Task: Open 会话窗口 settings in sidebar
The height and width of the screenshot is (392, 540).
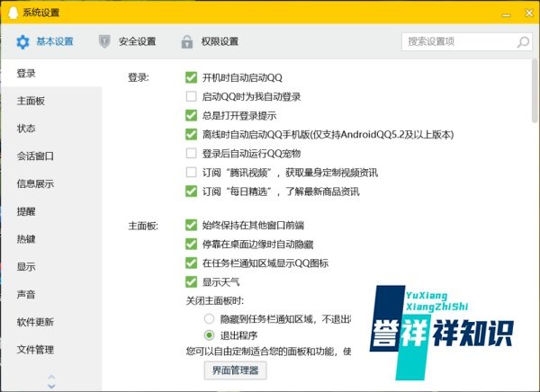Action: [x=51, y=156]
